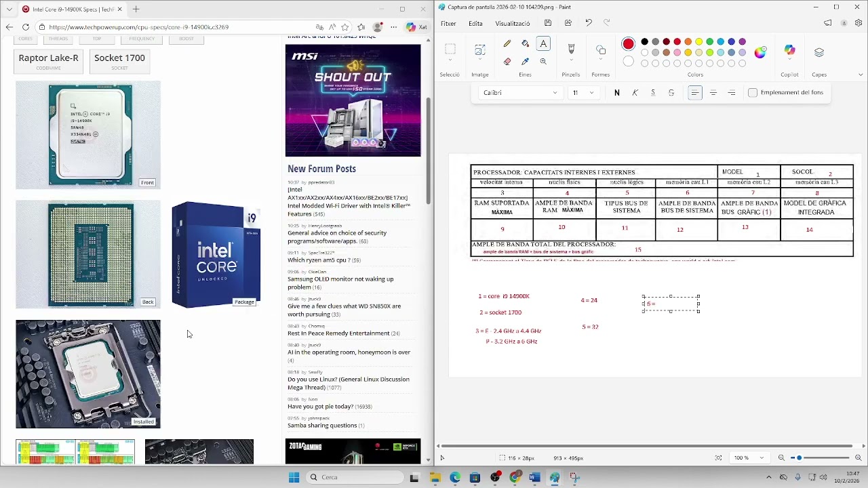The width and height of the screenshot is (868, 488).
Task: Refresh the TechPowerUp page in Edge
Action: pyautogui.click(x=26, y=27)
